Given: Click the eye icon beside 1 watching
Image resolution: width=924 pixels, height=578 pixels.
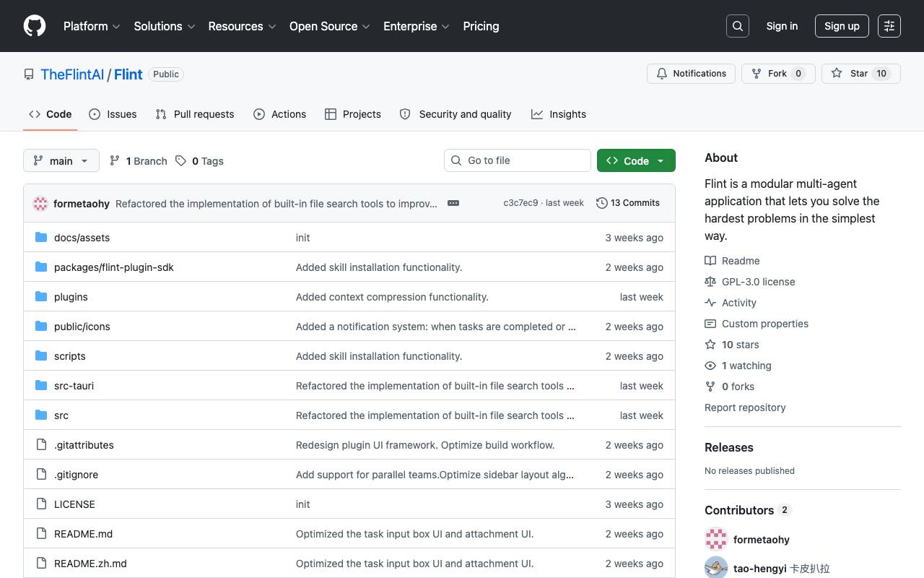Looking at the screenshot, I should click(710, 366).
